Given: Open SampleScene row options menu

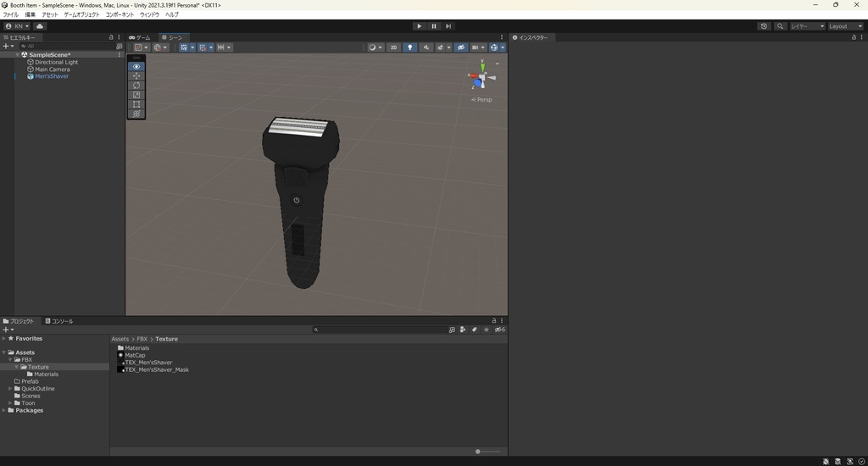Looking at the screenshot, I should [119, 55].
